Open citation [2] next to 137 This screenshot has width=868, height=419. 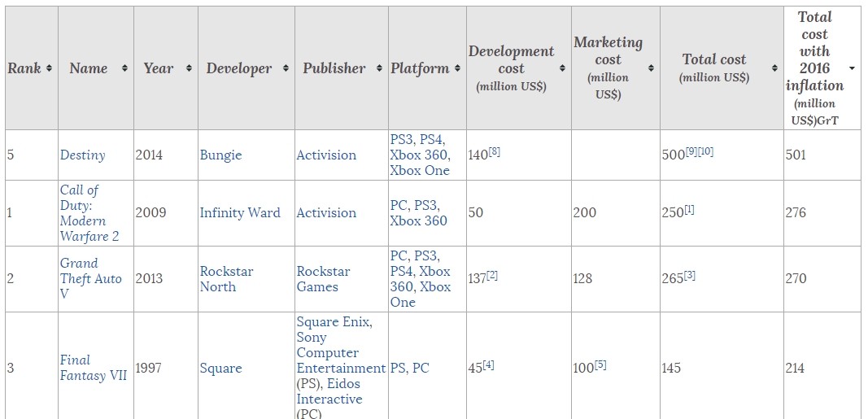point(491,275)
